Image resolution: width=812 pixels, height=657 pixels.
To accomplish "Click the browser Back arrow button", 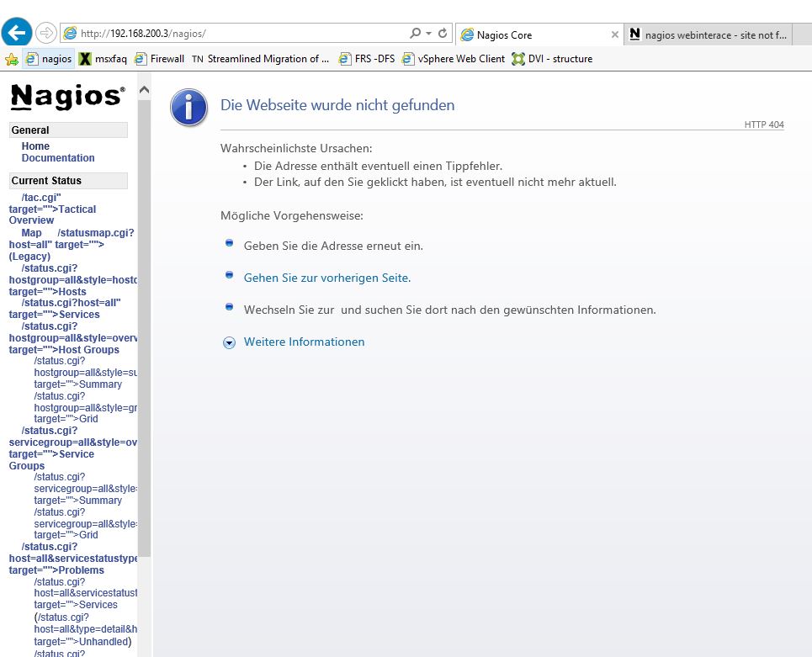I will [17, 33].
